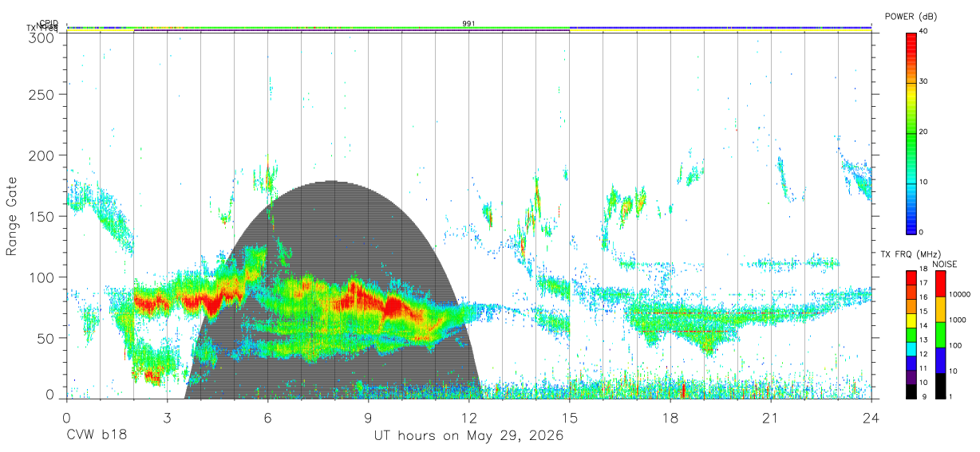Click the 300 tick on Range Gate axis

coord(41,37)
